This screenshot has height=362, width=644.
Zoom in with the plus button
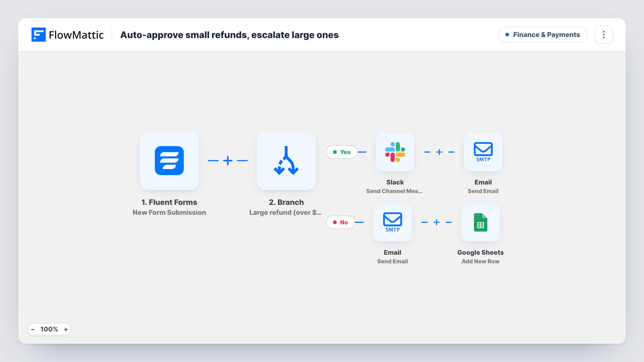pos(66,329)
